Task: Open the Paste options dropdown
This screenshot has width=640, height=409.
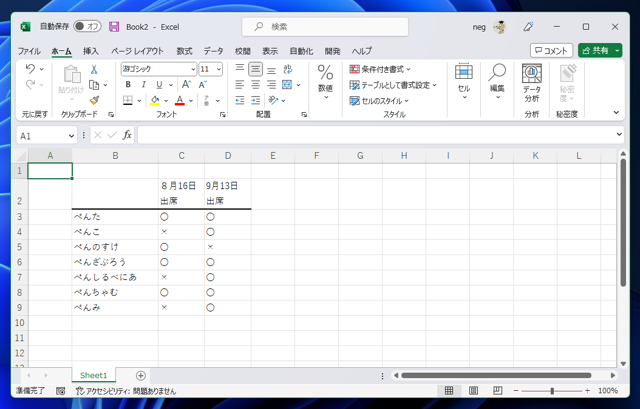Action: click(72, 100)
